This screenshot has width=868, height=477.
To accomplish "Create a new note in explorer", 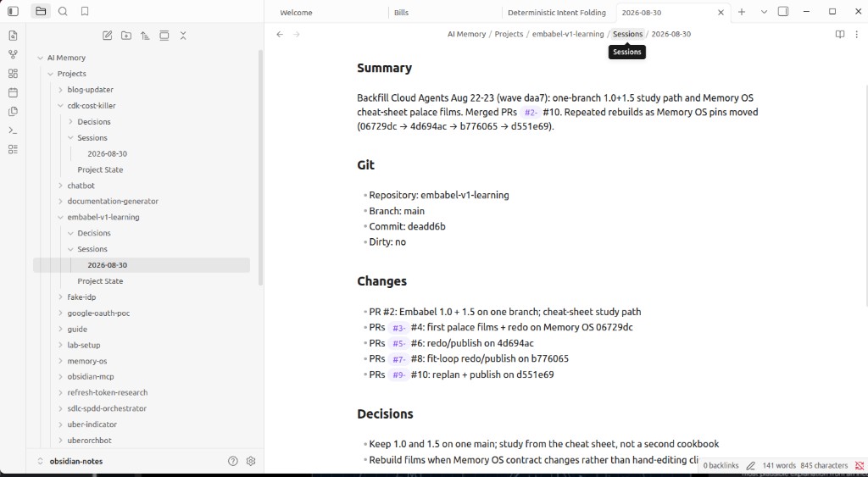I will pos(108,36).
